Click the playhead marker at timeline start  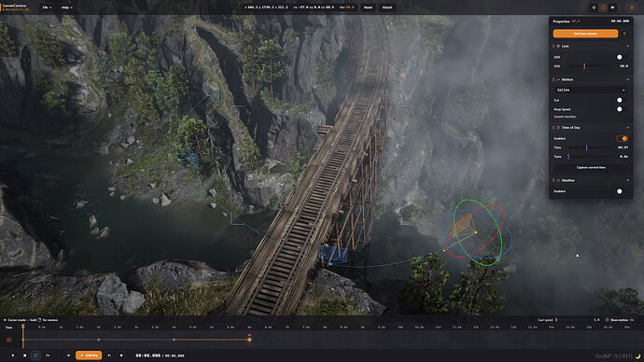[x=23, y=327]
